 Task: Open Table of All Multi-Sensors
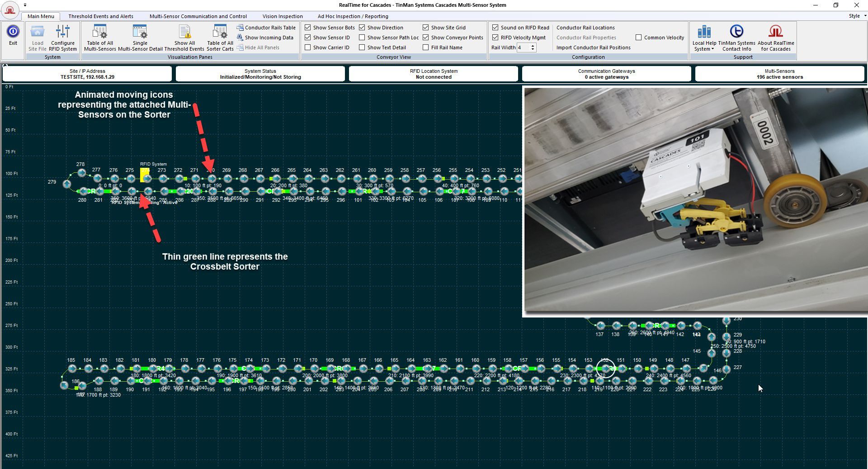(x=100, y=38)
